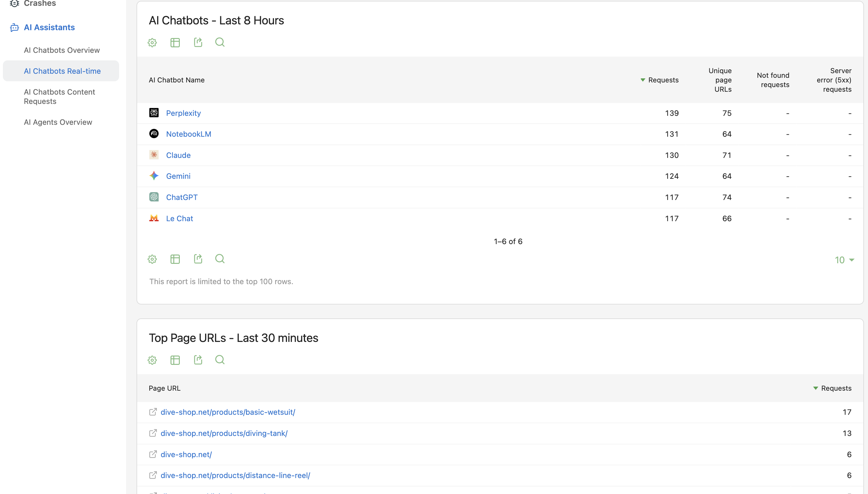
Task: Click diving-tank requests count 13
Action: (x=847, y=433)
